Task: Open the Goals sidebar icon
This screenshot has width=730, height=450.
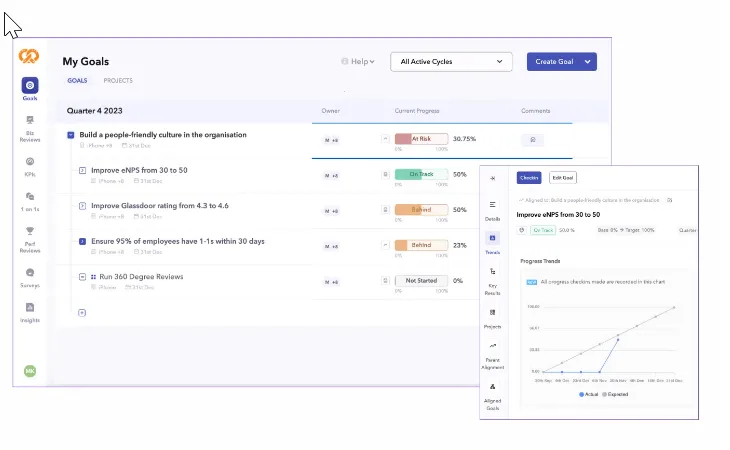Action: 30,86
